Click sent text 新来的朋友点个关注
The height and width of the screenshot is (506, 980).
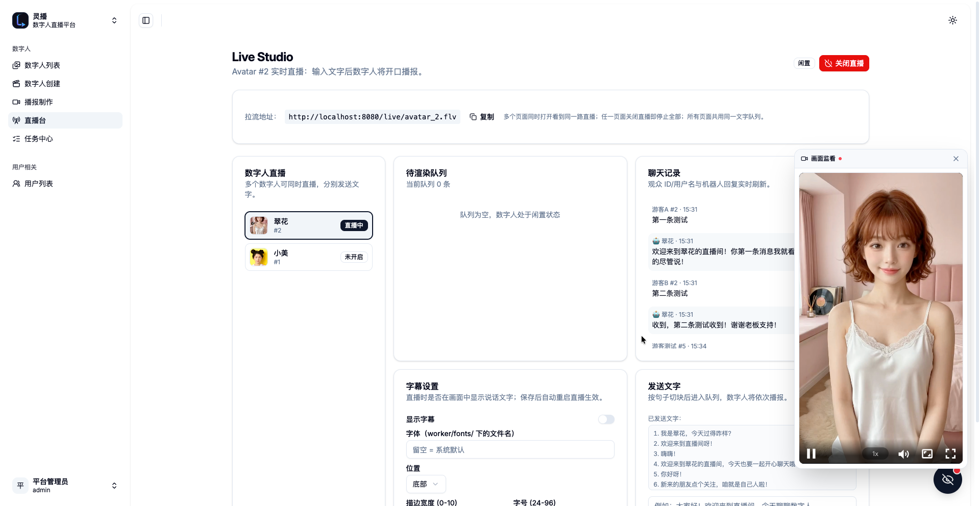tap(710, 484)
